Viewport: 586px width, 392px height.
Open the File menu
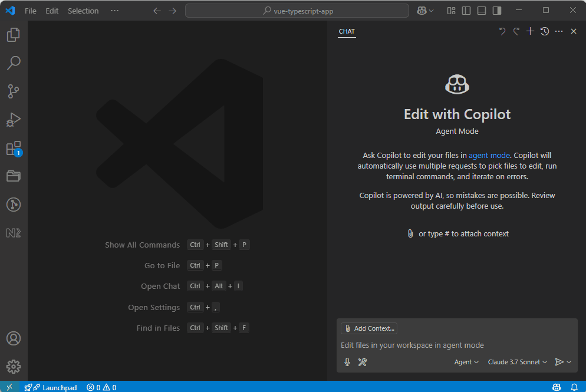pos(30,11)
